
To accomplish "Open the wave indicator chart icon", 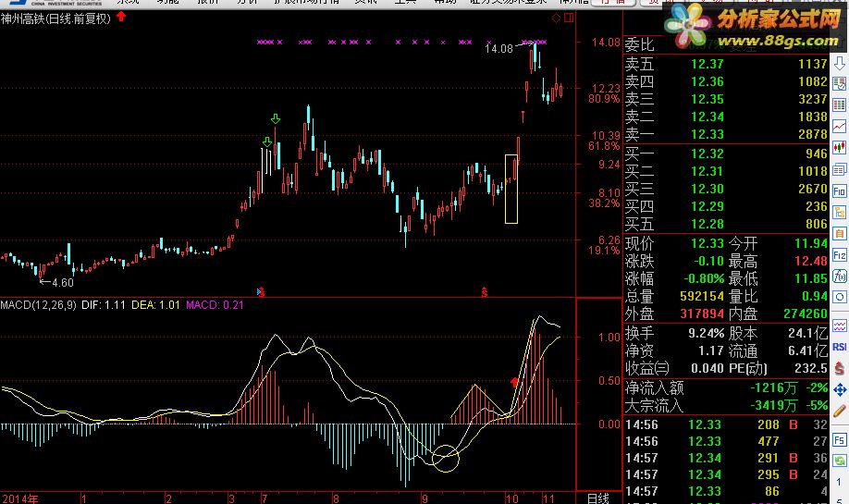I will pyautogui.click(x=839, y=326).
